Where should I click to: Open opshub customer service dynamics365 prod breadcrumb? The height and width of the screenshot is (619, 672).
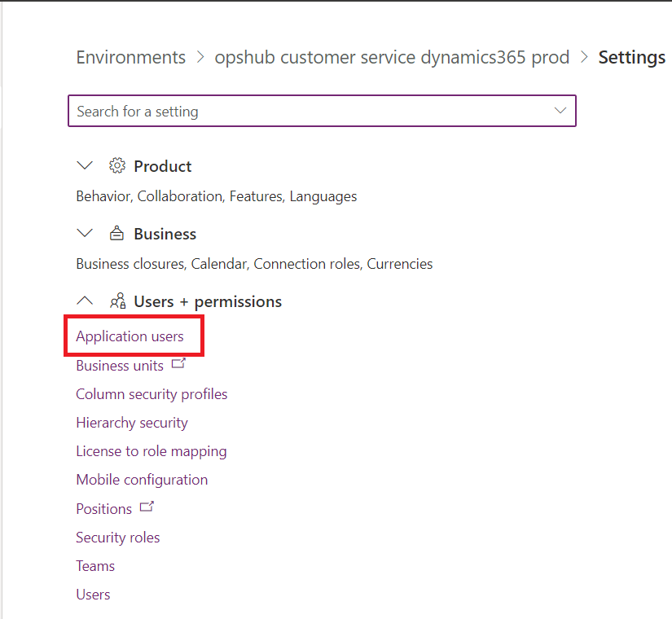(392, 58)
